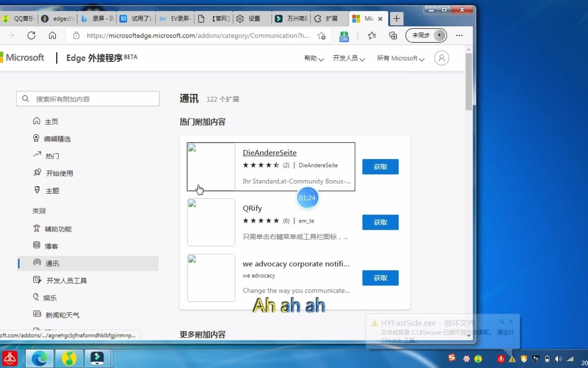Open the 万兴喵影 taskbar icon
Screen dimensions: 588x368
(x=97, y=358)
